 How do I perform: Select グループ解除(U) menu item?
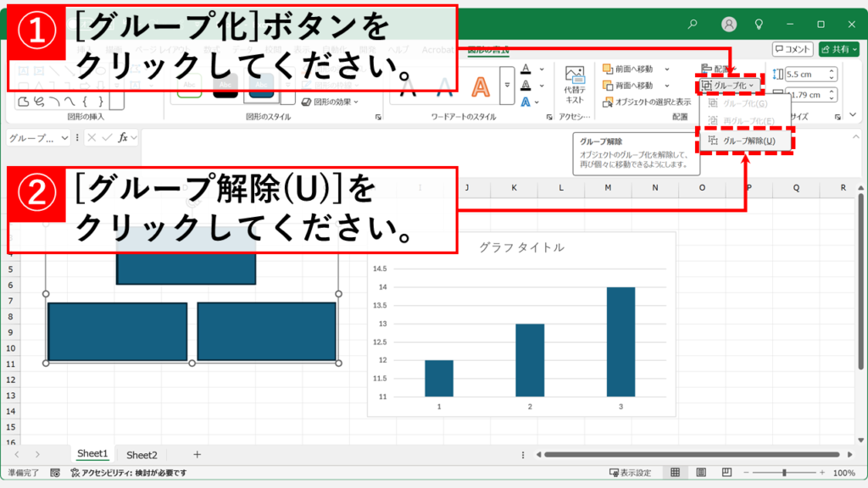(x=745, y=141)
